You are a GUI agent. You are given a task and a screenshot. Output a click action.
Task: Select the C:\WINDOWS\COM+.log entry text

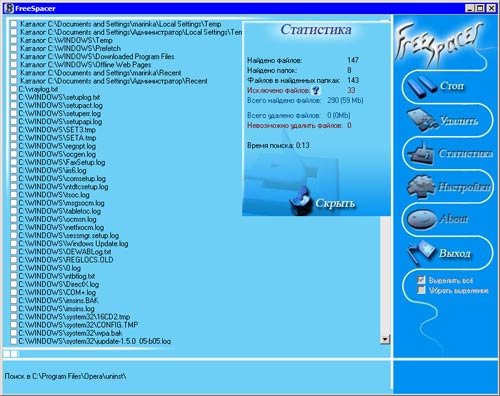pyautogui.click(x=57, y=292)
